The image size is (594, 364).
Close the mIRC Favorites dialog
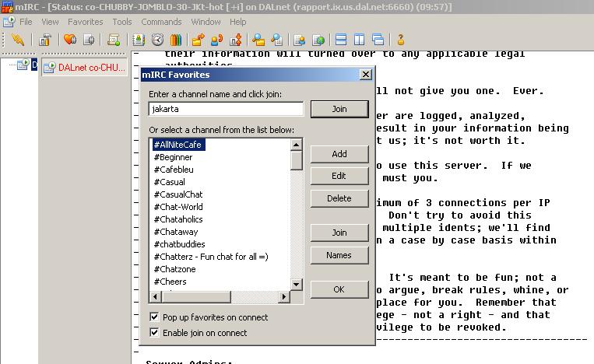[x=365, y=75]
